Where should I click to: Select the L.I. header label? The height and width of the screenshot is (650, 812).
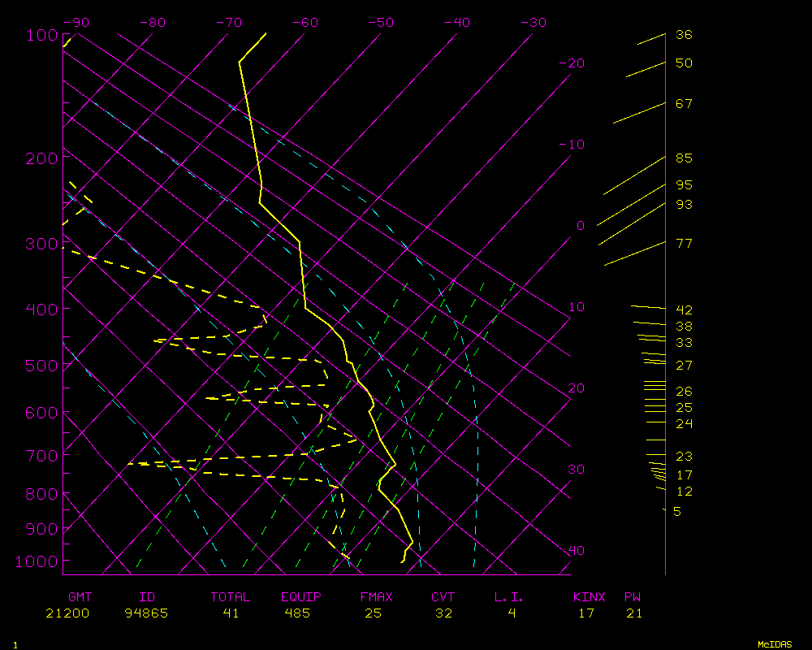509,597
